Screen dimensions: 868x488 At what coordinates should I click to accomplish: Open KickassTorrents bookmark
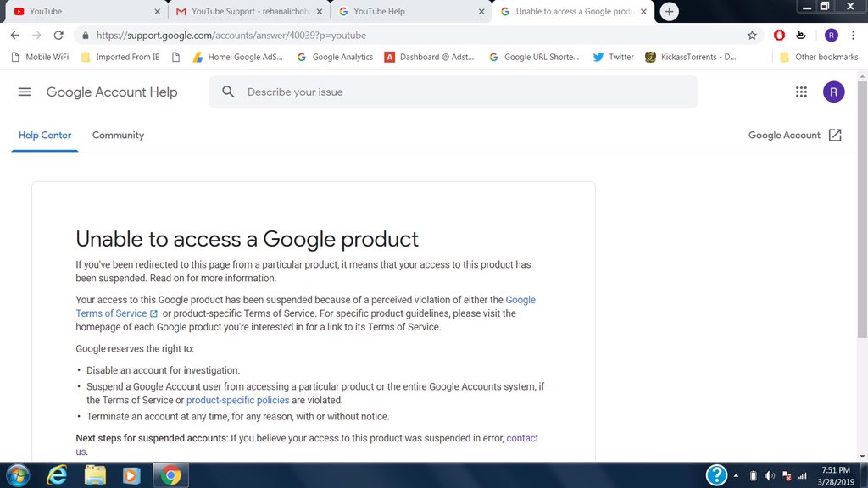[x=690, y=57]
